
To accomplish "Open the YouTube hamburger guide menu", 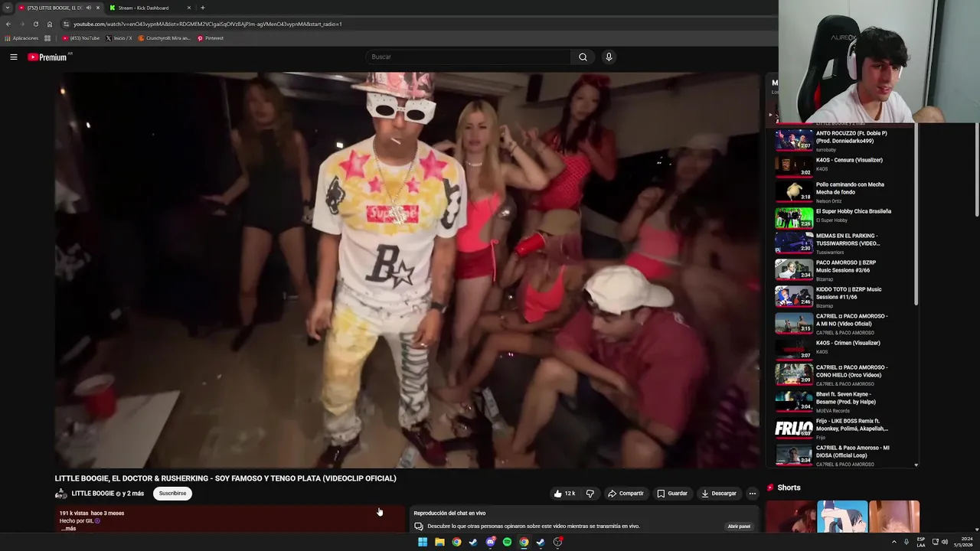I will click(x=13, y=57).
